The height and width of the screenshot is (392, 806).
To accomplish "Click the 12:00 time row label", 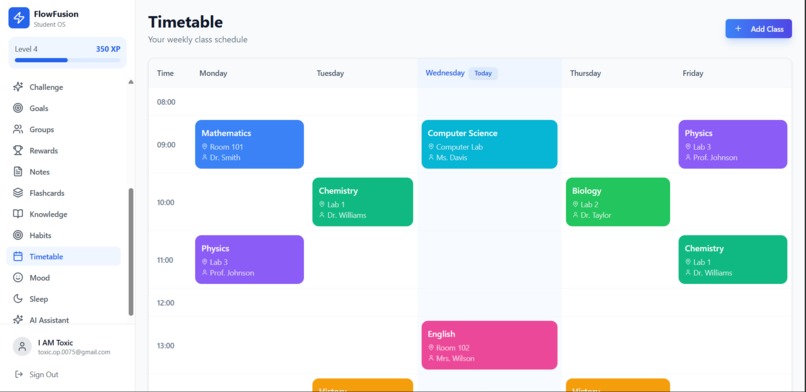I will (x=166, y=303).
